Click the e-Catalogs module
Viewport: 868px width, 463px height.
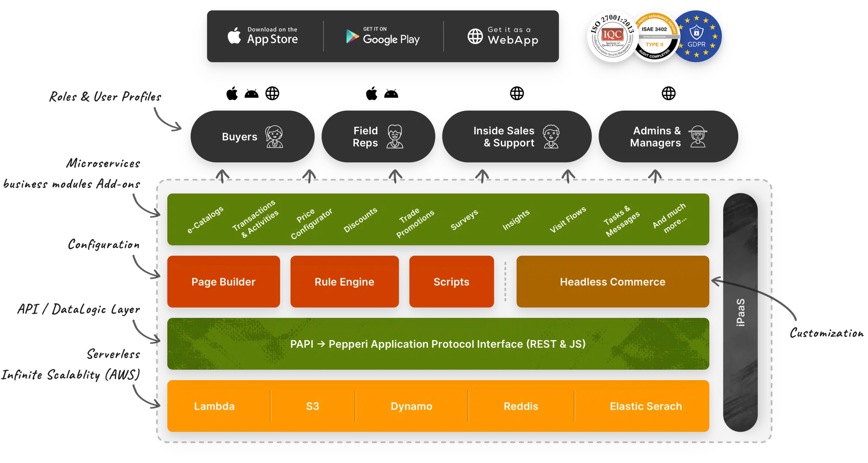(205, 219)
